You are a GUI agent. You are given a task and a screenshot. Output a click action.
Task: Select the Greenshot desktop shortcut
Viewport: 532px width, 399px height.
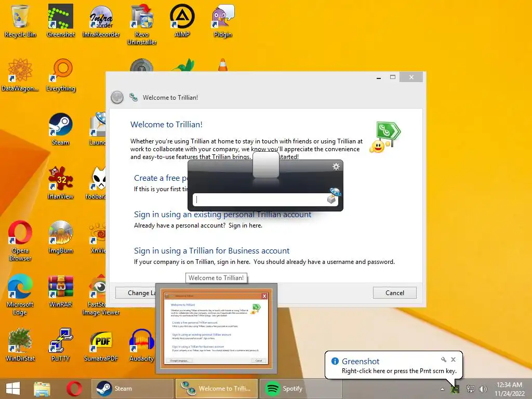[x=61, y=21]
